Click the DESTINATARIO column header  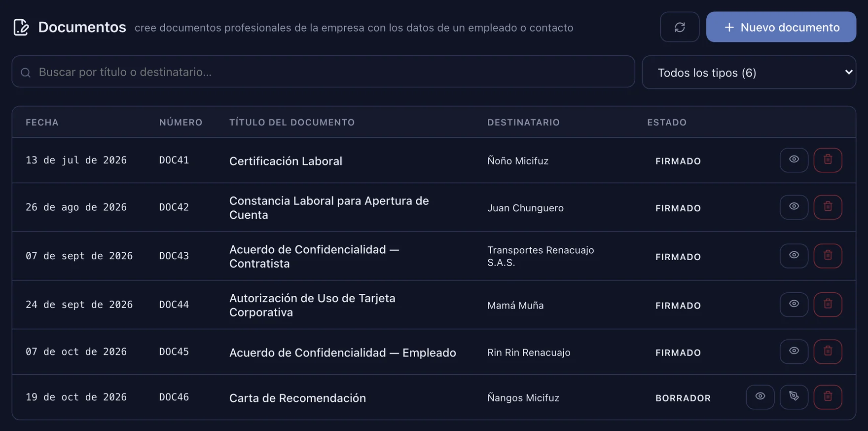click(524, 122)
